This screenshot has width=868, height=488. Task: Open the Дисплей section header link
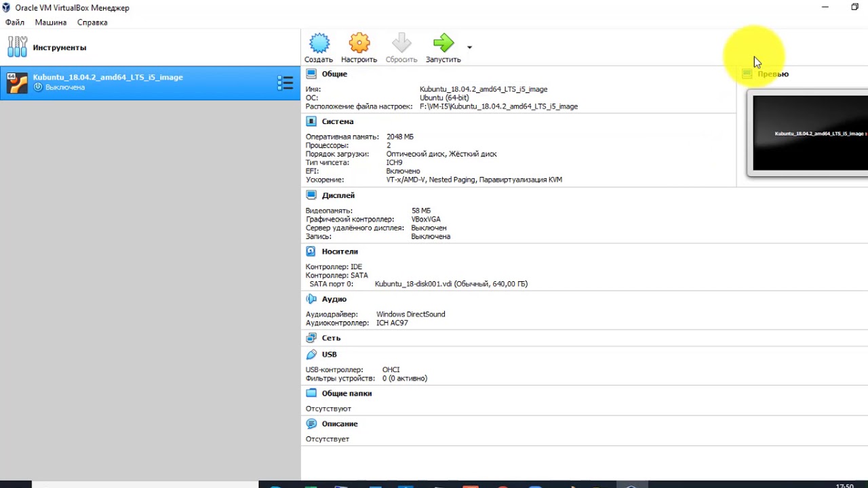[x=338, y=195]
